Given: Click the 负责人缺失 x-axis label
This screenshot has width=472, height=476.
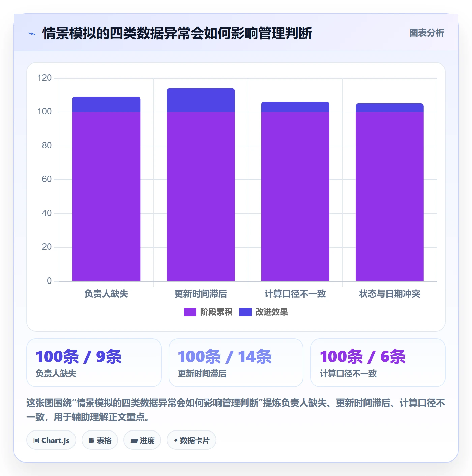Looking at the screenshot, I should pyautogui.click(x=106, y=294).
